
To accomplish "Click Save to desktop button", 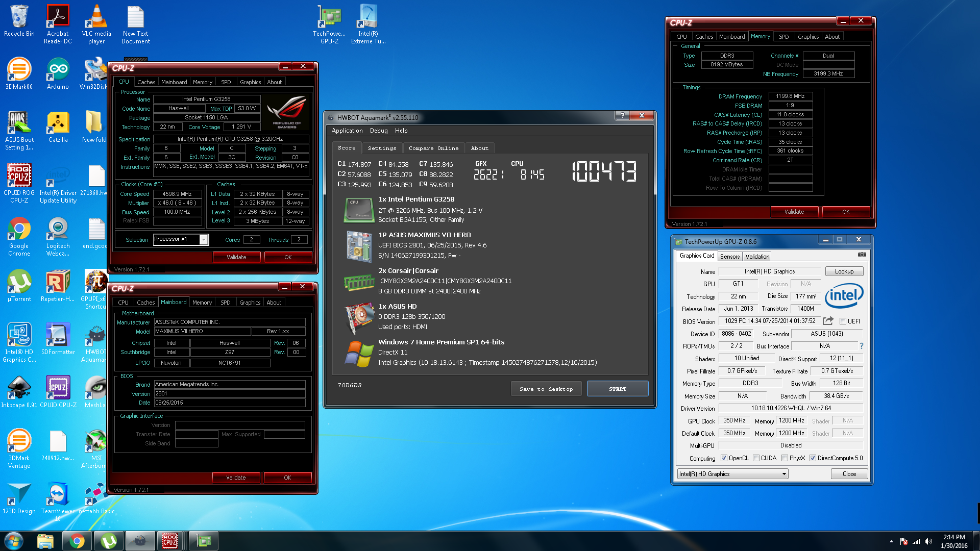I will pyautogui.click(x=546, y=389).
